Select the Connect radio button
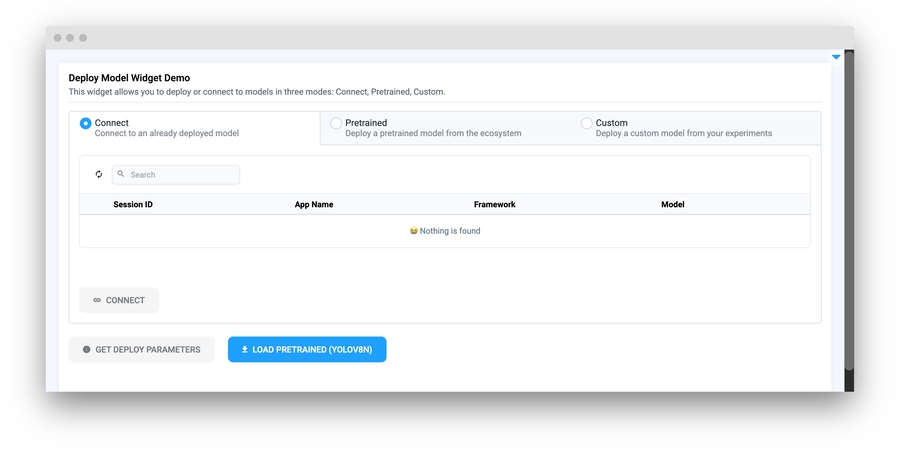Image resolution: width=900 pixels, height=457 pixels. [x=86, y=123]
